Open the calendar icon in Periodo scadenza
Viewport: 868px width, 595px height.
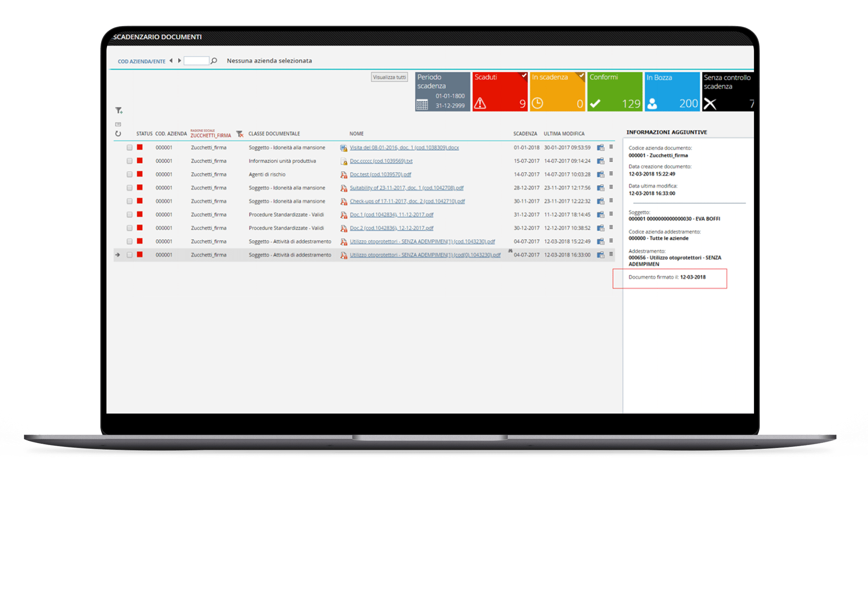click(422, 105)
